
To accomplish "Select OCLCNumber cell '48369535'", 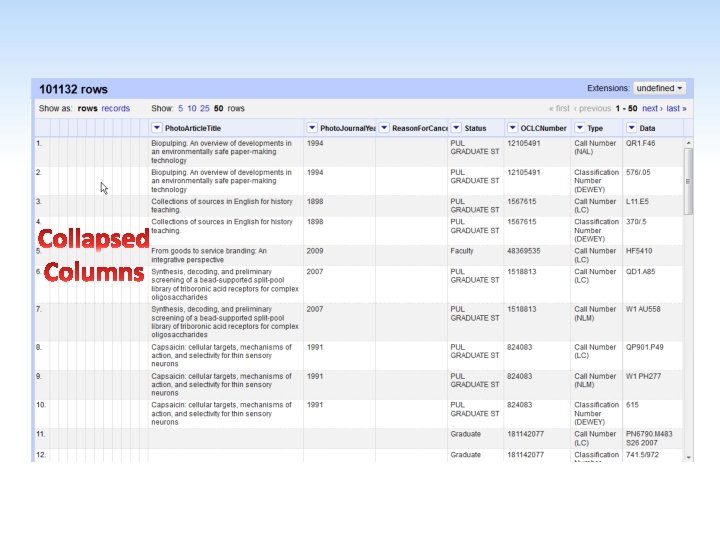I will point(523,251).
